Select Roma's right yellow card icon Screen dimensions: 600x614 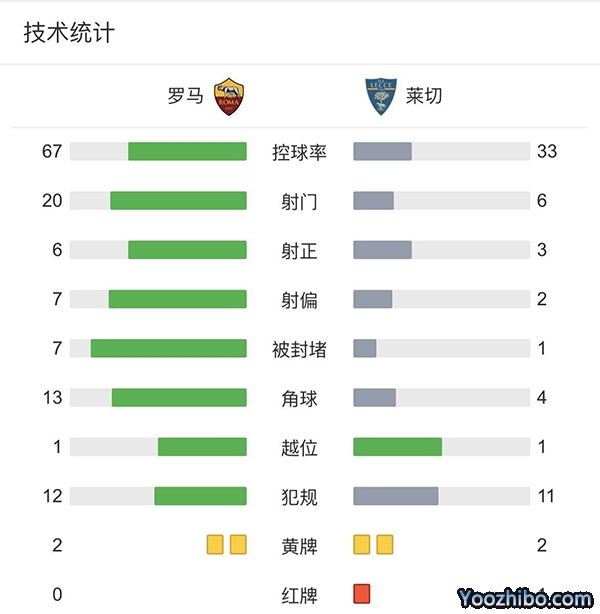point(238,545)
